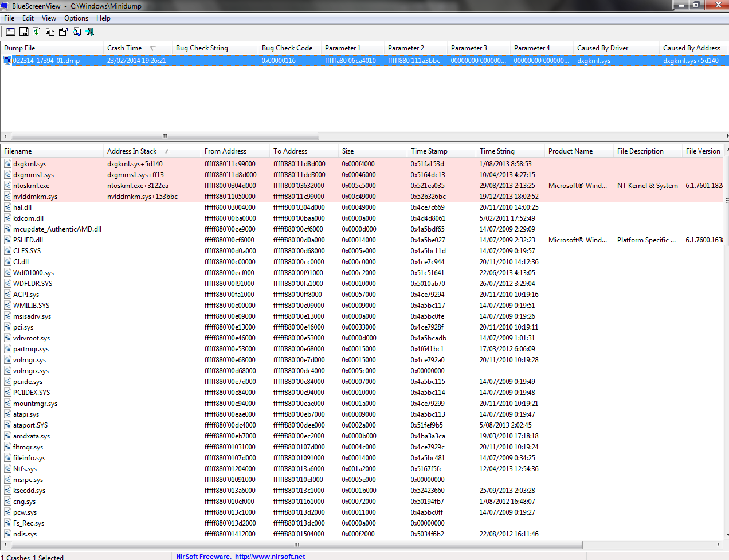
Task: Sort lower pane by Filename column header
Action: tap(18, 151)
